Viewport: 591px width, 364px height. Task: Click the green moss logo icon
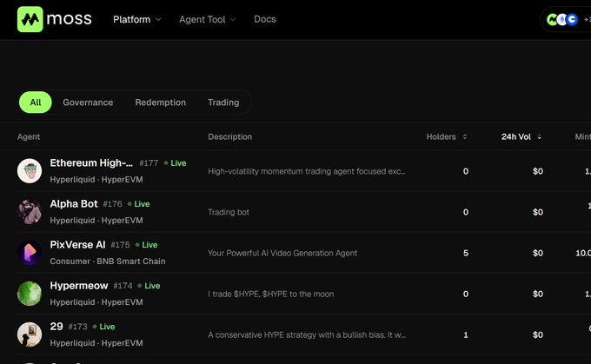(30, 19)
